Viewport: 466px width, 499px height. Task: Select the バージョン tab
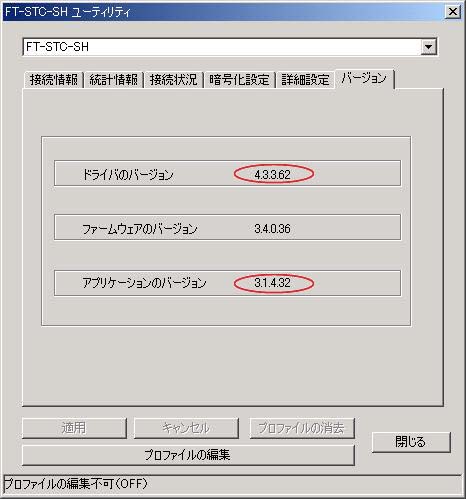(364, 79)
